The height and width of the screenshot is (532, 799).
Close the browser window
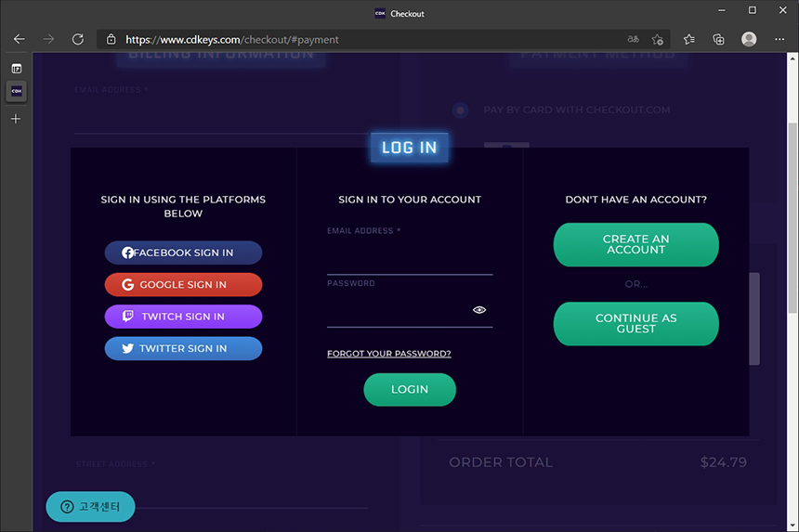[782, 10]
